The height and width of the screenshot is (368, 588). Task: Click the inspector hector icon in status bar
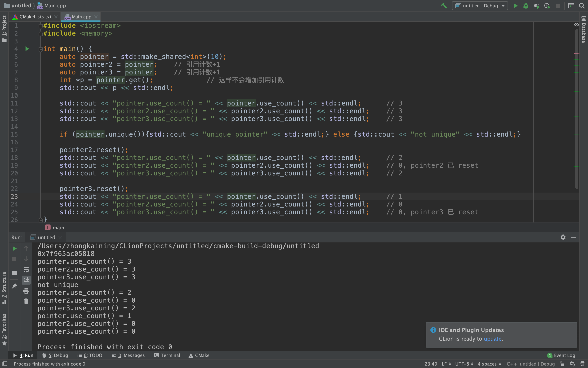point(582,364)
